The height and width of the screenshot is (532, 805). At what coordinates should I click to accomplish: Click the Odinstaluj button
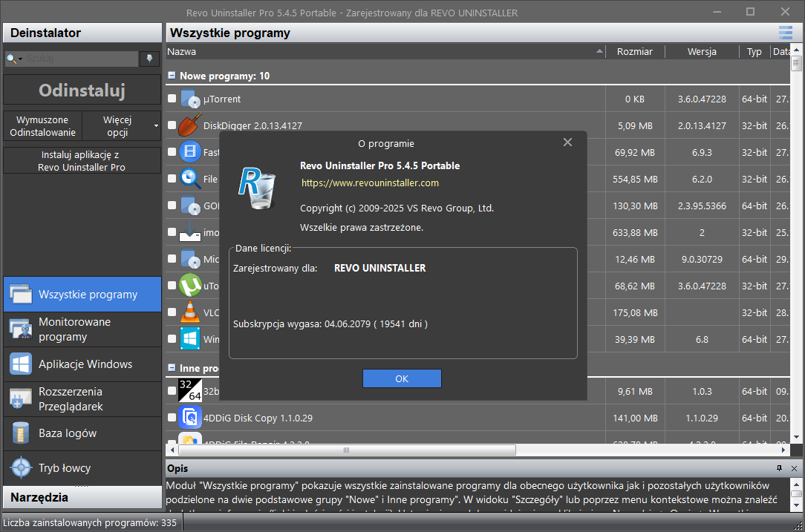[82, 91]
